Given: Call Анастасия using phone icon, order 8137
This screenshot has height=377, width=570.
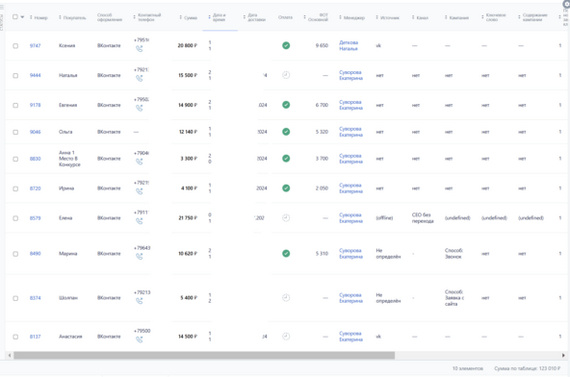Looking at the screenshot, I should [139, 340].
